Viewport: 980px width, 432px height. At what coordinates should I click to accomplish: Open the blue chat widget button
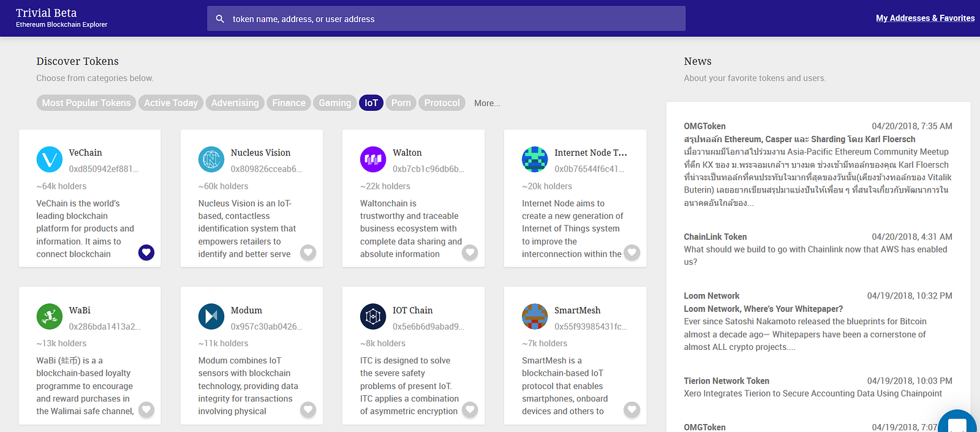click(957, 422)
